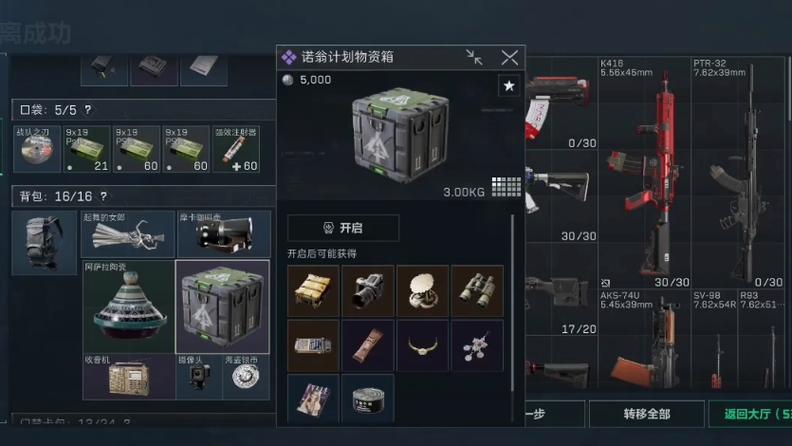Click the 摩卡咖啡壶 item in the backpack
This screenshot has height=446, width=792.
[x=224, y=234]
